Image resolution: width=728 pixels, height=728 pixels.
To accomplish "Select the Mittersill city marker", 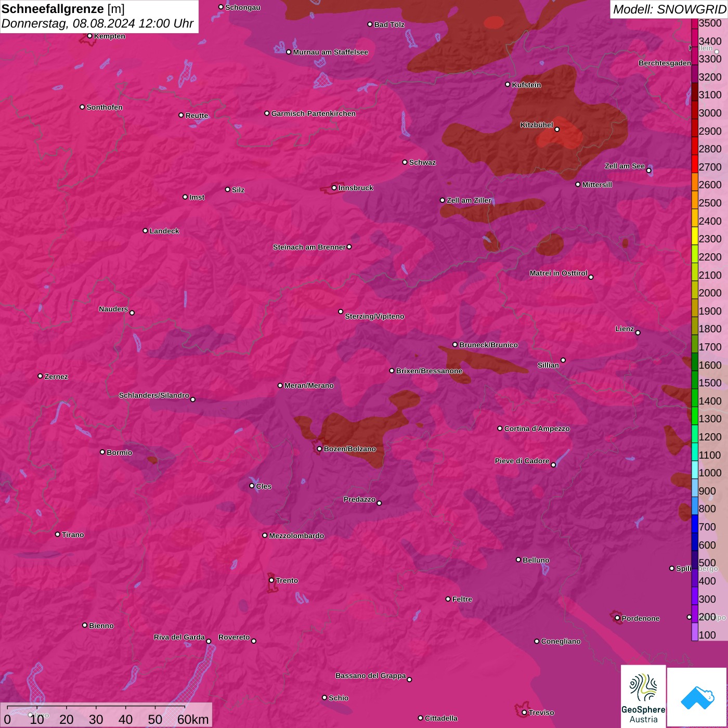I will tap(578, 184).
